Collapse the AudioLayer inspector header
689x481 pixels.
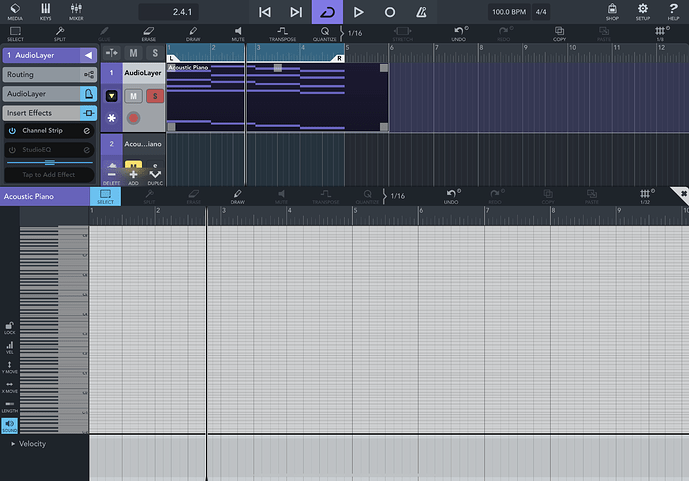click(x=88, y=55)
